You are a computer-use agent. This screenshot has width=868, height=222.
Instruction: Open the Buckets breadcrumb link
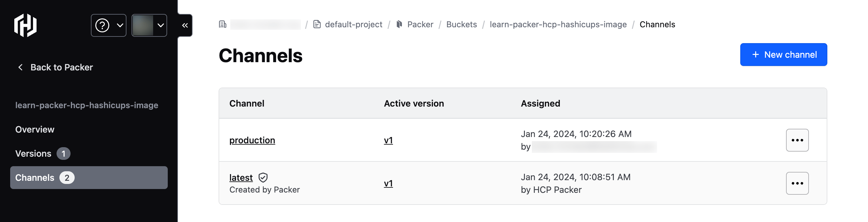pos(461,24)
